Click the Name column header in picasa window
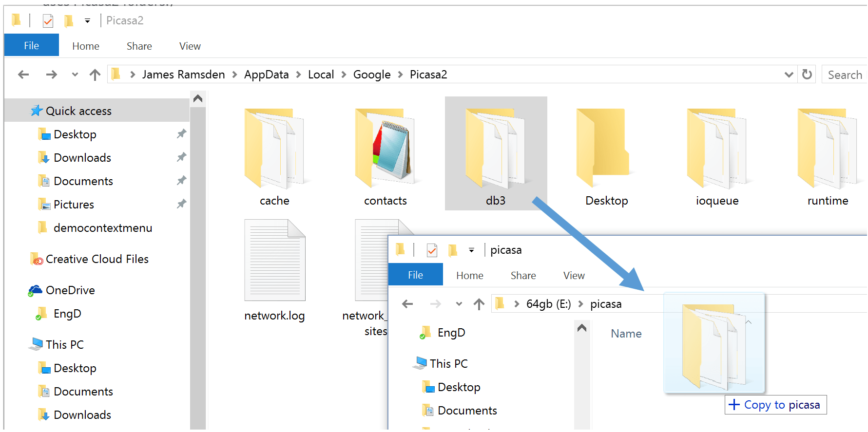This screenshot has width=868, height=432. point(626,334)
